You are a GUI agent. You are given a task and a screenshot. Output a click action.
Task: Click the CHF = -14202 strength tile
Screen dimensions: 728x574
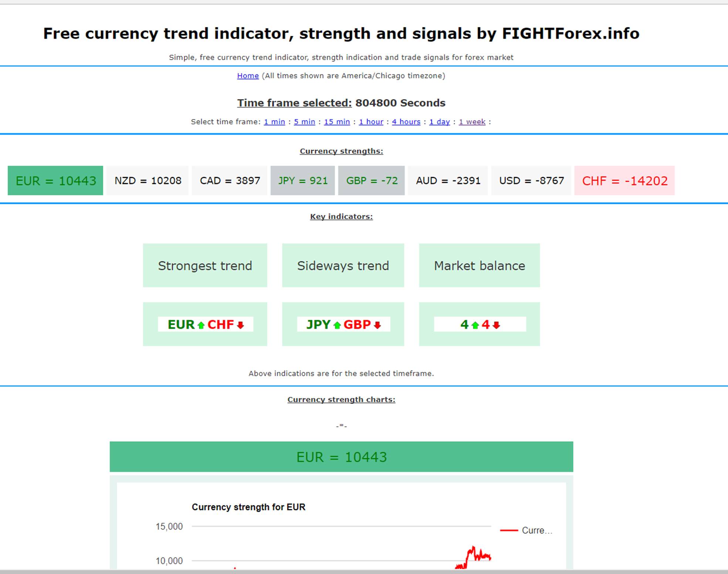coord(624,180)
